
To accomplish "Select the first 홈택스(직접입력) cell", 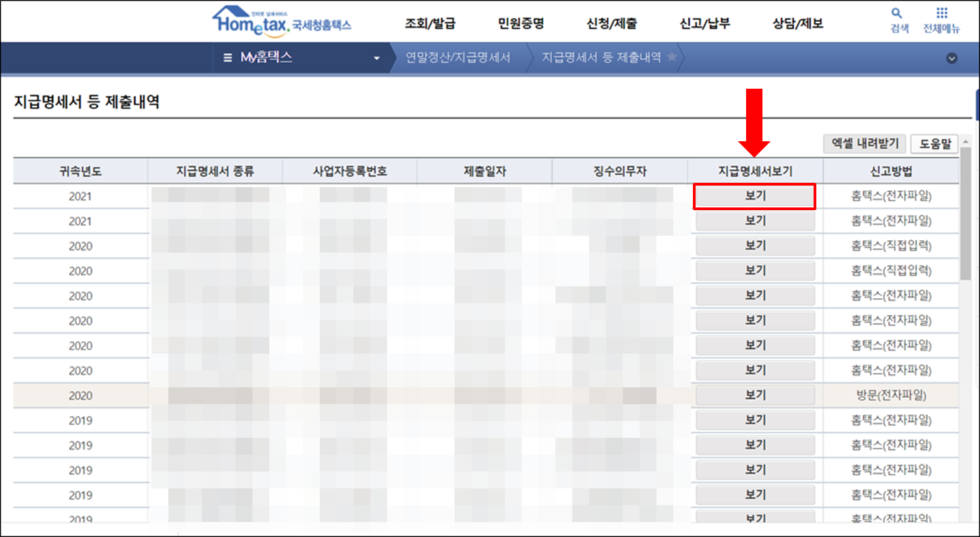I will (891, 246).
